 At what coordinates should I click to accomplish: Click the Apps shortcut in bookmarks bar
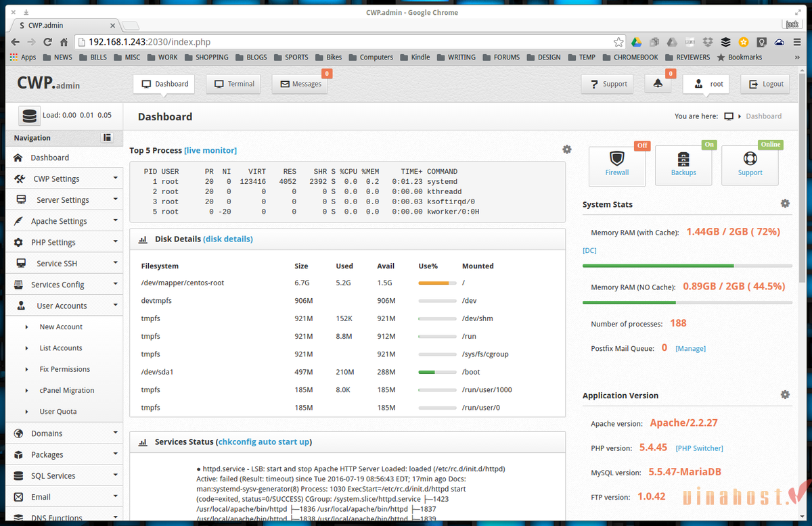(23, 57)
